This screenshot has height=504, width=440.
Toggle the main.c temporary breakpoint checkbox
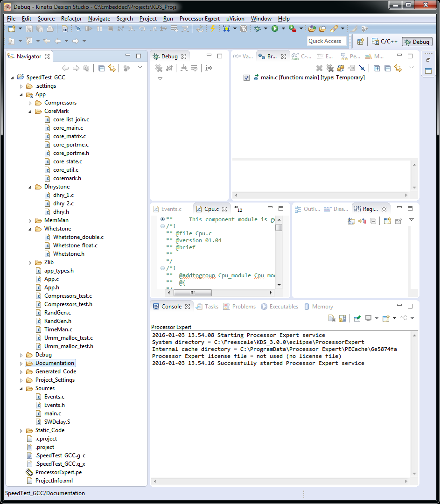click(246, 77)
